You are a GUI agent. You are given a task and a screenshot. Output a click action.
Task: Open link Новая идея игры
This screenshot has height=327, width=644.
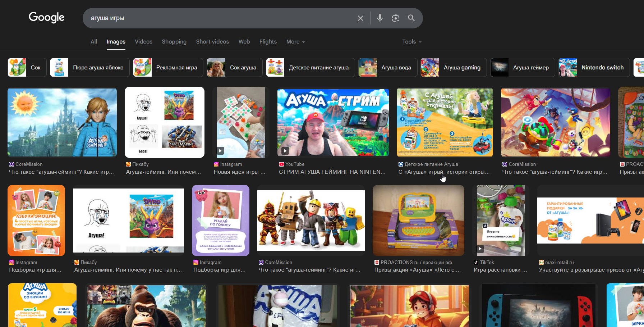(x=239, y=172)
